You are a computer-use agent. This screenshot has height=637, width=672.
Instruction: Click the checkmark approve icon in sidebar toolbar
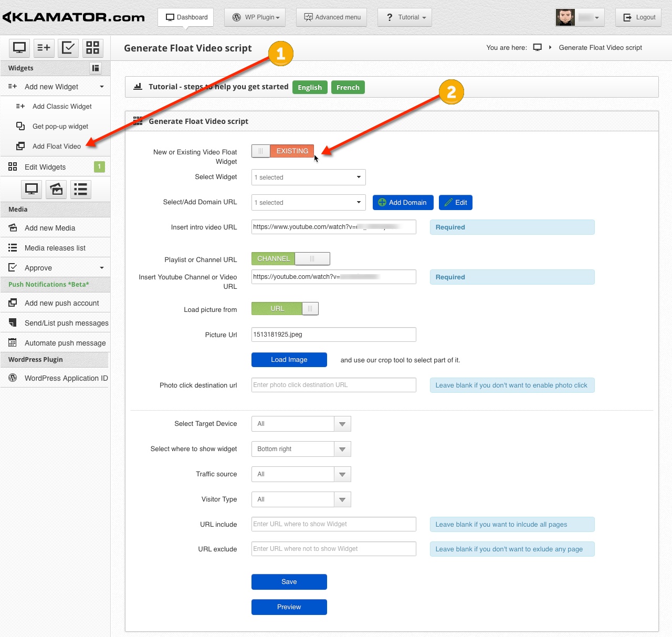click(x=68, y=48)
